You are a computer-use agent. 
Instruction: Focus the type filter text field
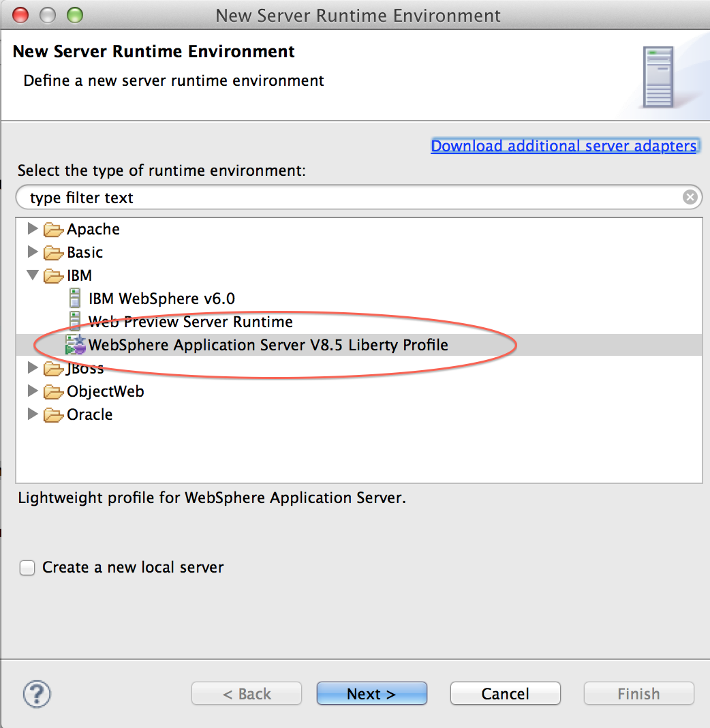[x=341, y=198]
